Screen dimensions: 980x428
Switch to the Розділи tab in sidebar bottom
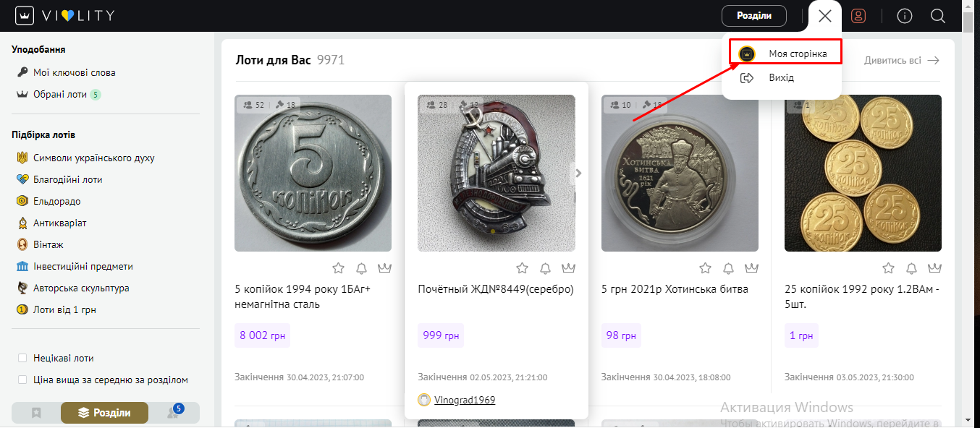click(x=105, y=413)
